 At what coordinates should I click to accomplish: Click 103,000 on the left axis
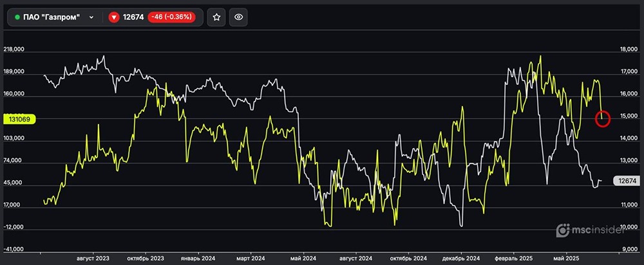click(14, 139)
